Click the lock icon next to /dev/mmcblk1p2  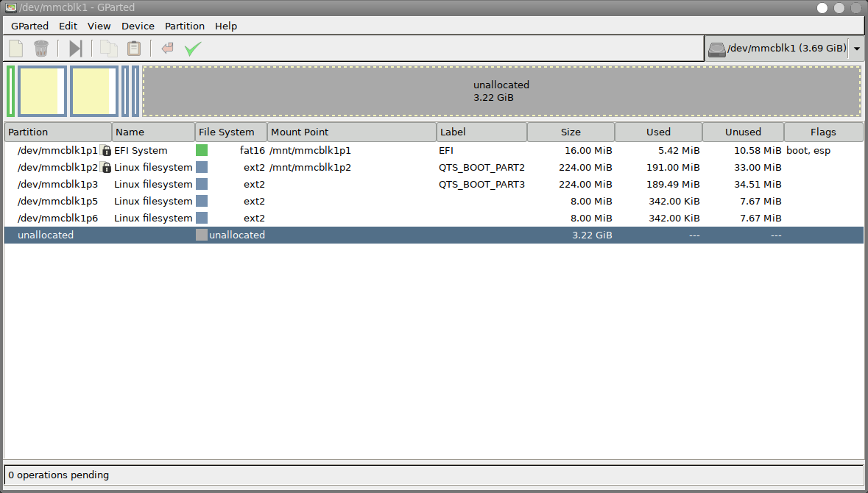106,168
